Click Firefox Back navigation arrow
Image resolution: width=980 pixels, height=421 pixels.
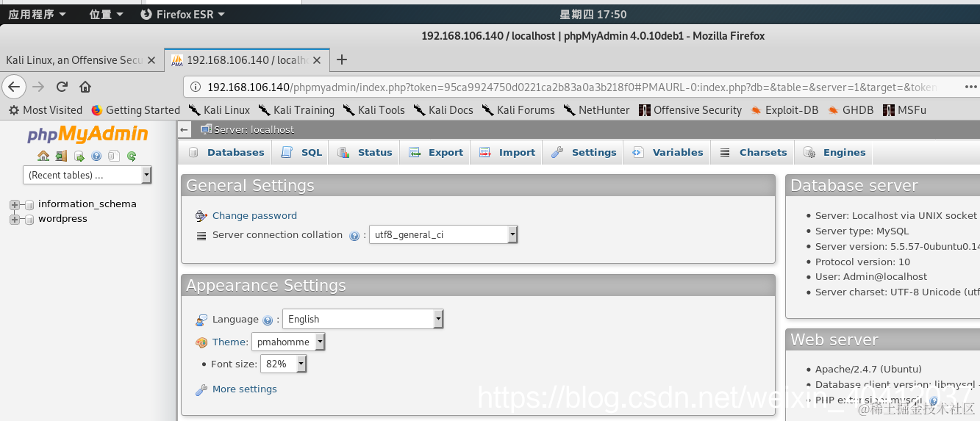tap(14, 87)
